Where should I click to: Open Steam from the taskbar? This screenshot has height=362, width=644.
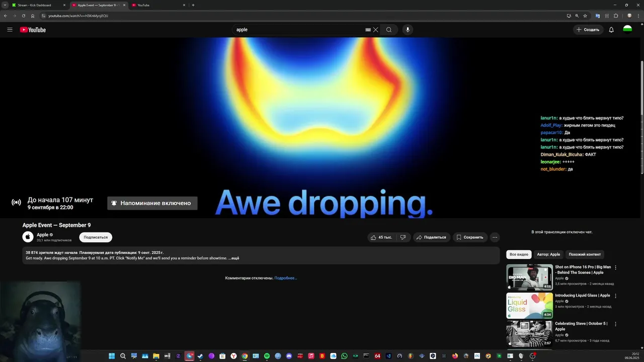point(200,356)
